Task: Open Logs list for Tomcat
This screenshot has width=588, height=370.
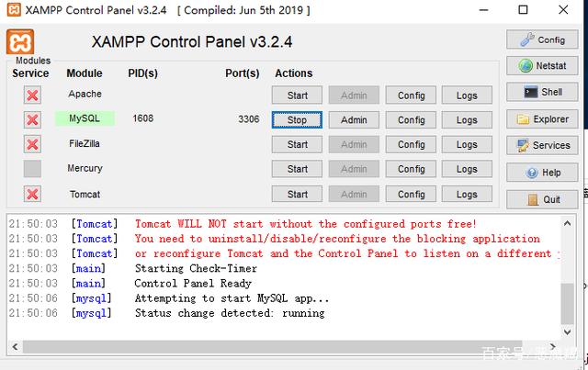Action: pyautogui.click(x=467, y=194)
